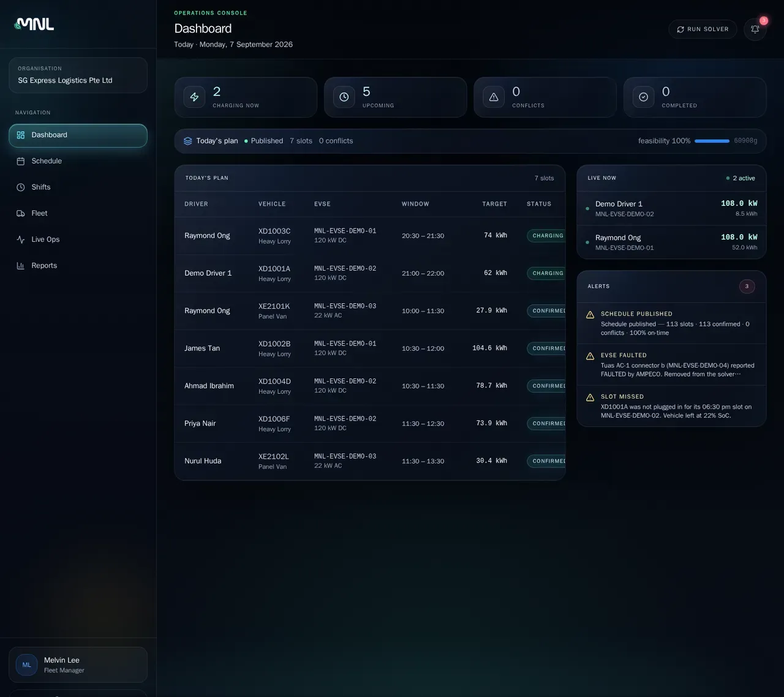Click the EVSE Faulted alert icon
Viewport: 784px width, 697px height.
click(x=590, y=356)
